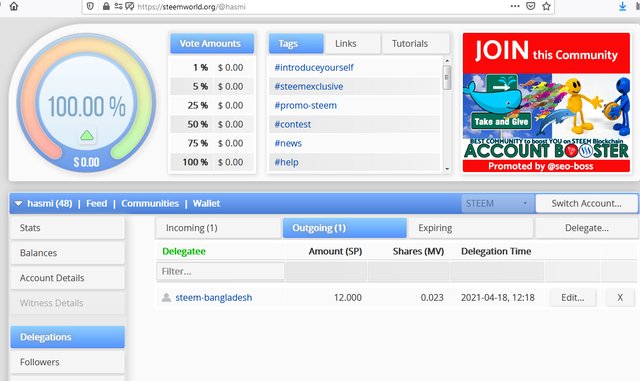The width and height of the screenshot is (640, 381).
Task: Open #promo-steem tag
Action: click(305, 105)
